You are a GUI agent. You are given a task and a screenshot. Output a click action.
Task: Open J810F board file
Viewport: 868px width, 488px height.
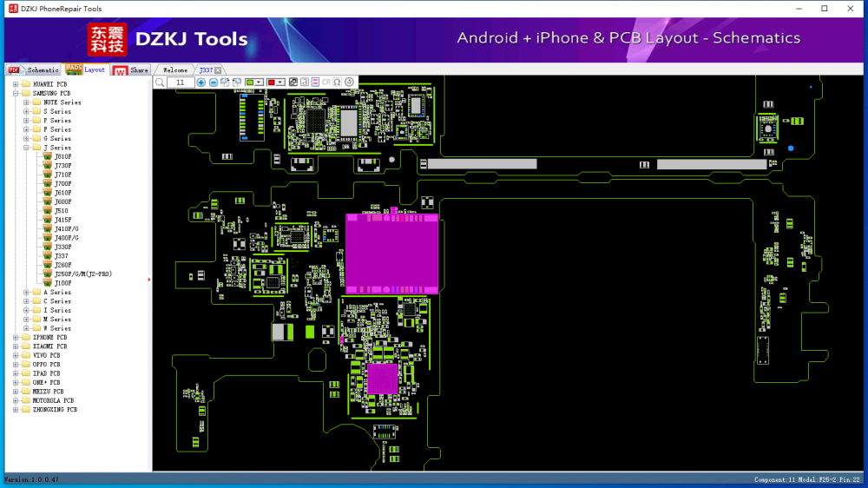pos(62,157)
